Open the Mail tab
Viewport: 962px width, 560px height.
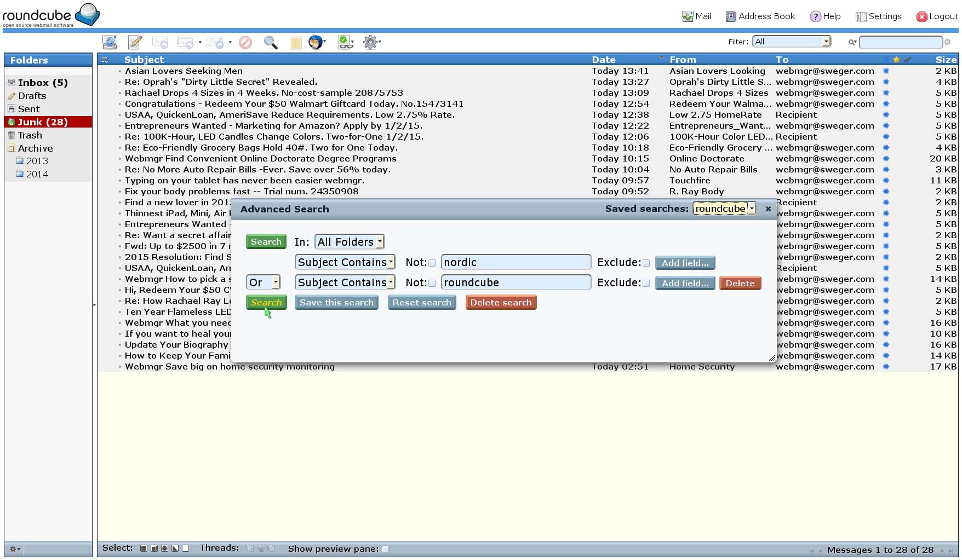tap(696, 16)
